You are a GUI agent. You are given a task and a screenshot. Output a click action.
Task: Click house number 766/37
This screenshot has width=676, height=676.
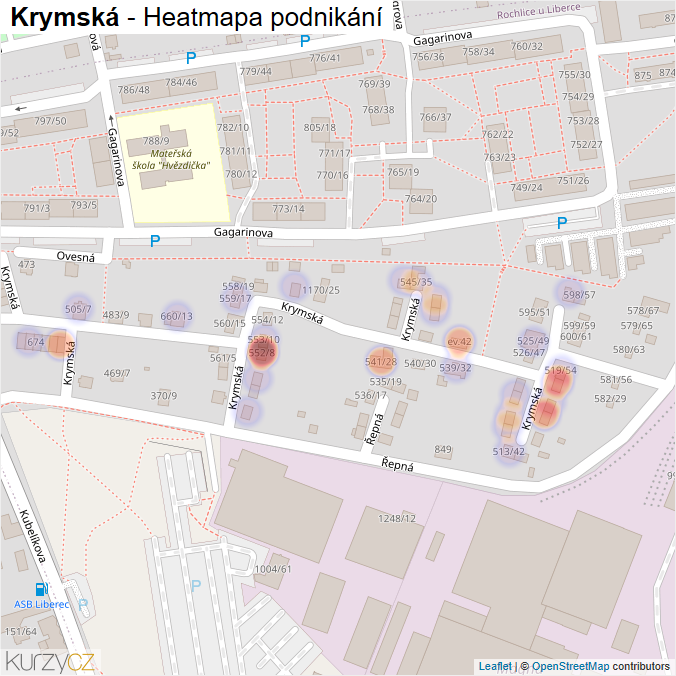tap(435, 117)
